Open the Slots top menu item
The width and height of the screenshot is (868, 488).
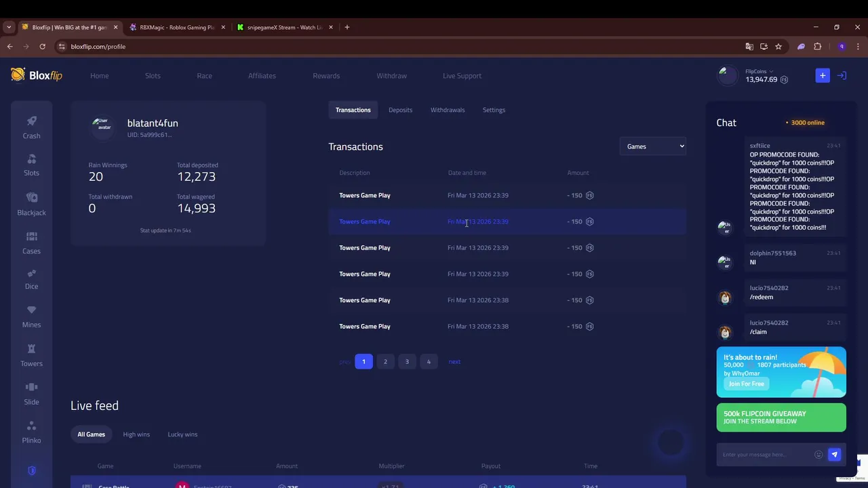(153, 76)
